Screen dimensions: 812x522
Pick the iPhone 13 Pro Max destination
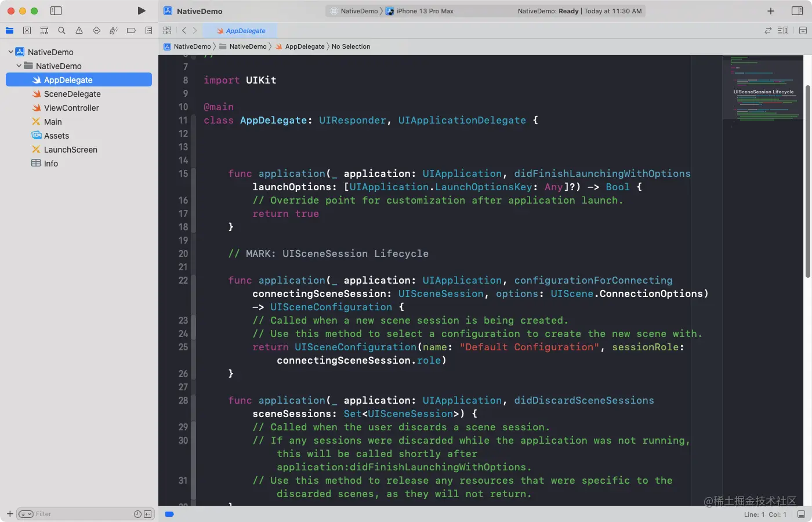[420, 11]
